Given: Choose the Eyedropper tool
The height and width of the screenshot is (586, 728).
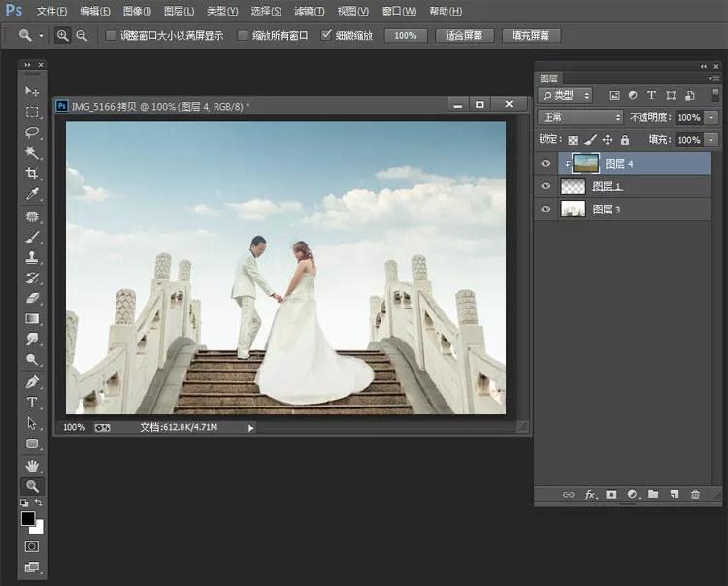Looking at the screenshot, I should click(32, 194).
